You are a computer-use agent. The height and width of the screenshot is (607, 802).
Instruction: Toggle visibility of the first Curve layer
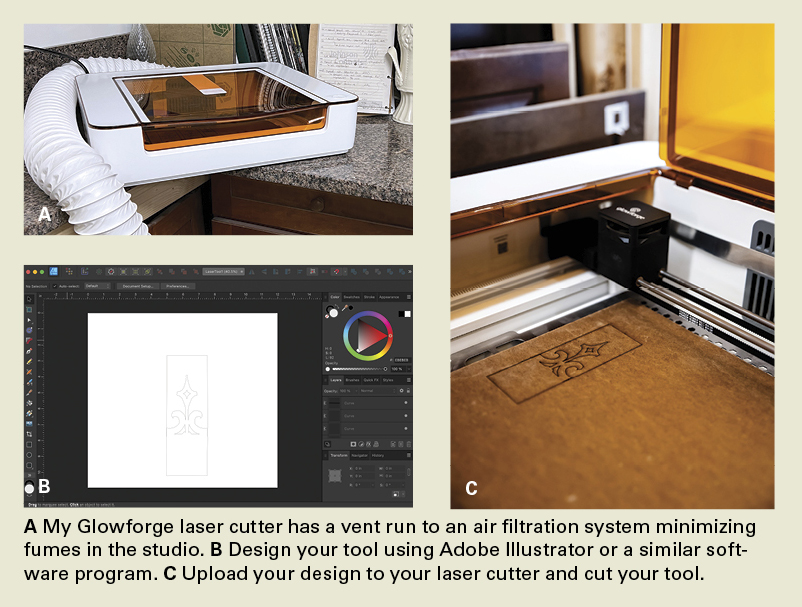[405, 402]
